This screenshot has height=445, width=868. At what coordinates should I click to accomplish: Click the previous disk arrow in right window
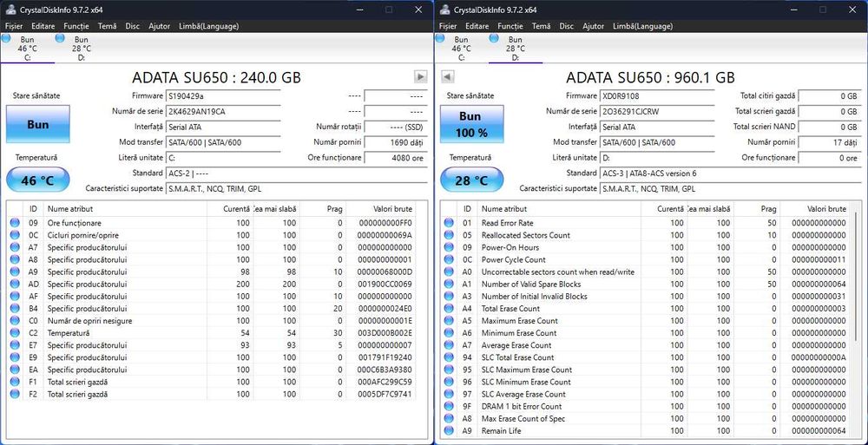(x=448, y=77)
